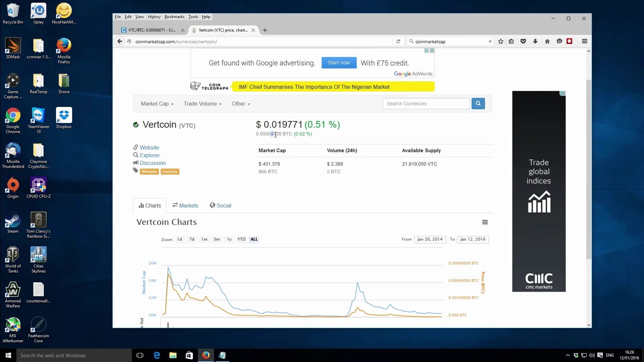Open Windows Start menu

point(8,355)
